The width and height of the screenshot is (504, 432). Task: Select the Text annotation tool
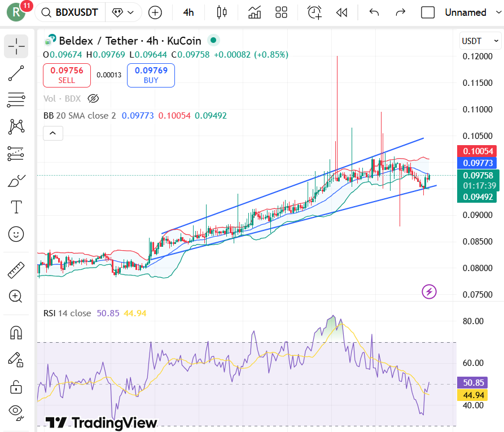pyautogui.click(x=16, y=207)
